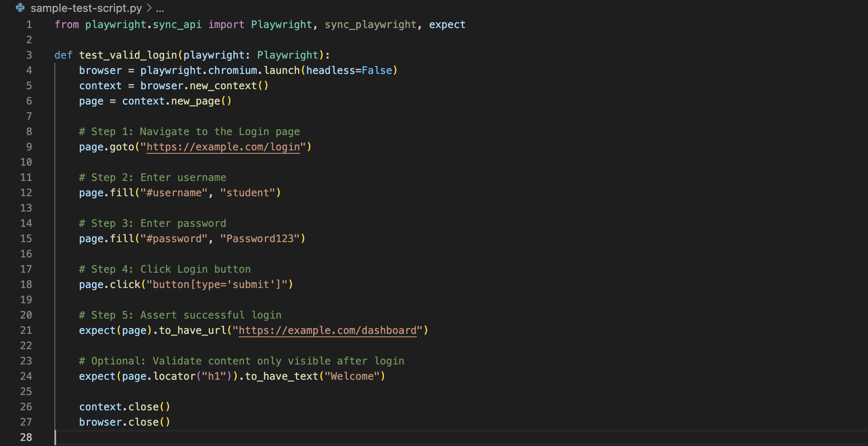Click the word 'expect' in import line

coord(447,25)
